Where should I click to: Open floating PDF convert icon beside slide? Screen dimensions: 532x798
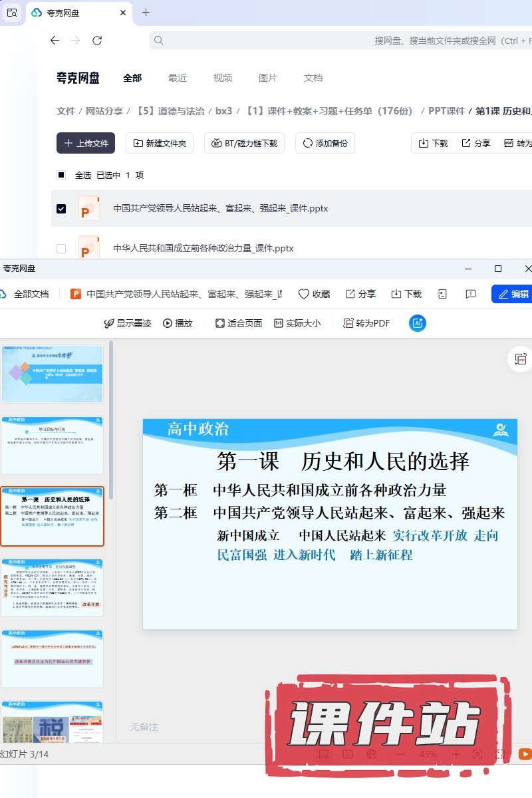pyautogui.click(x=520, y=359)
